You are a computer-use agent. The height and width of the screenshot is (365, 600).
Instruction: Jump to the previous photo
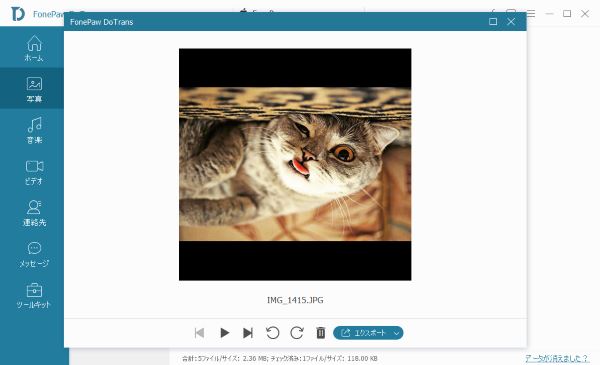point(199,333)
